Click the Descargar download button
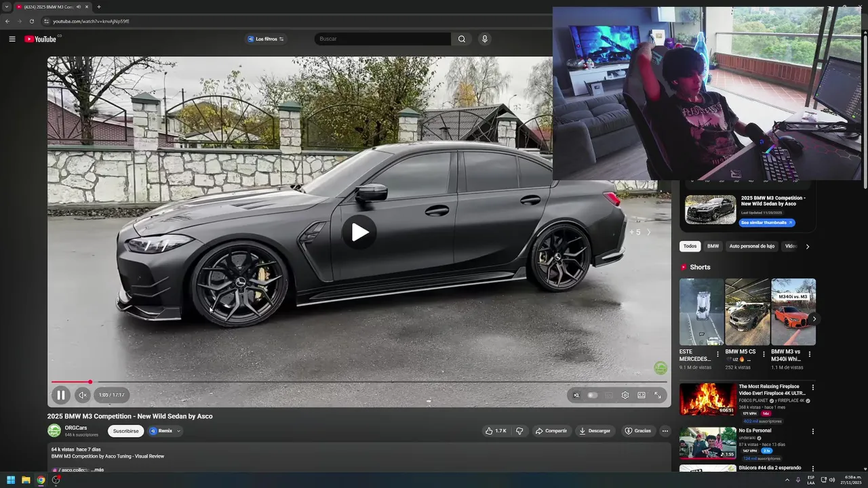 click(595, 431)
